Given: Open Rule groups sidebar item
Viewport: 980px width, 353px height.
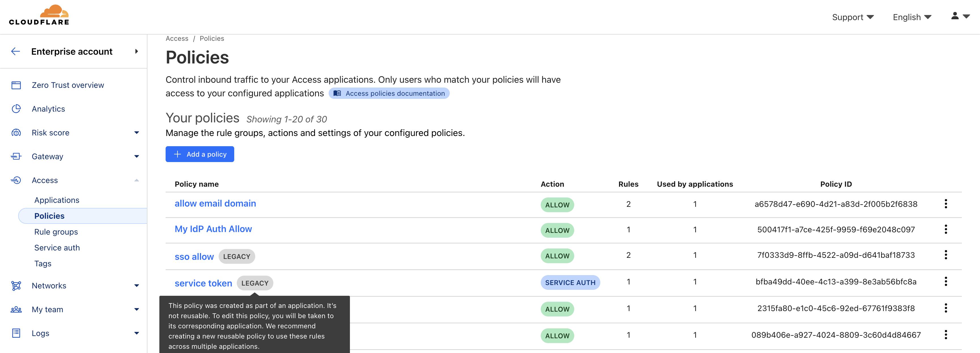Looking at the screenshot, I should 56,232.
